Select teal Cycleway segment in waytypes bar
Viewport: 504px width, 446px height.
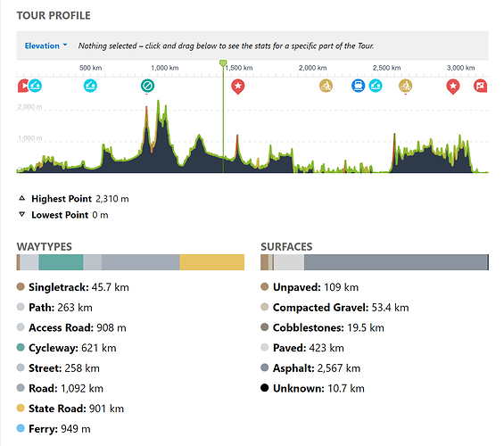click(x=61, y=262)
